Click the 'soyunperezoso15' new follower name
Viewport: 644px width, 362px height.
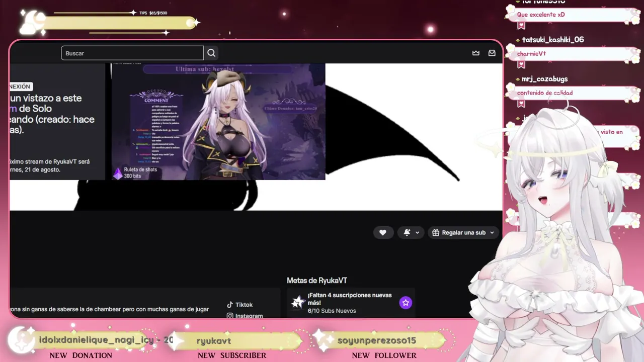pyautogui.click(x=377, y=340)
